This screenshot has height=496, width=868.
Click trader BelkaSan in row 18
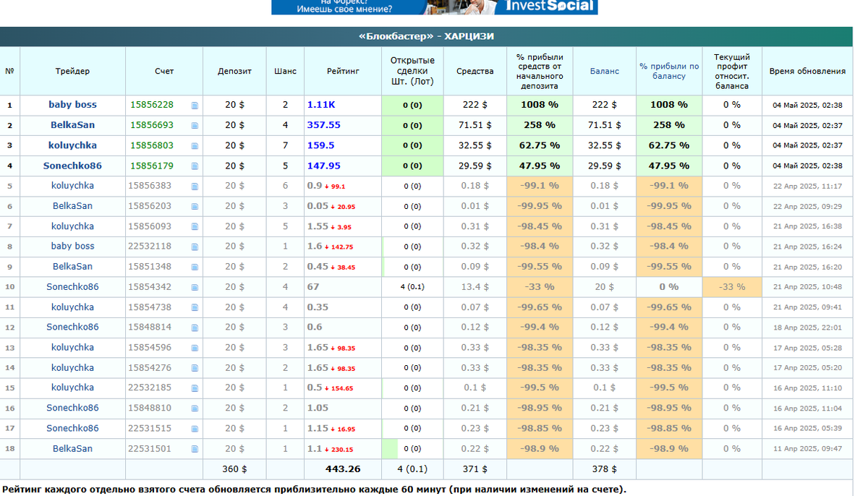pyautogui.click(x=72, y=449)
